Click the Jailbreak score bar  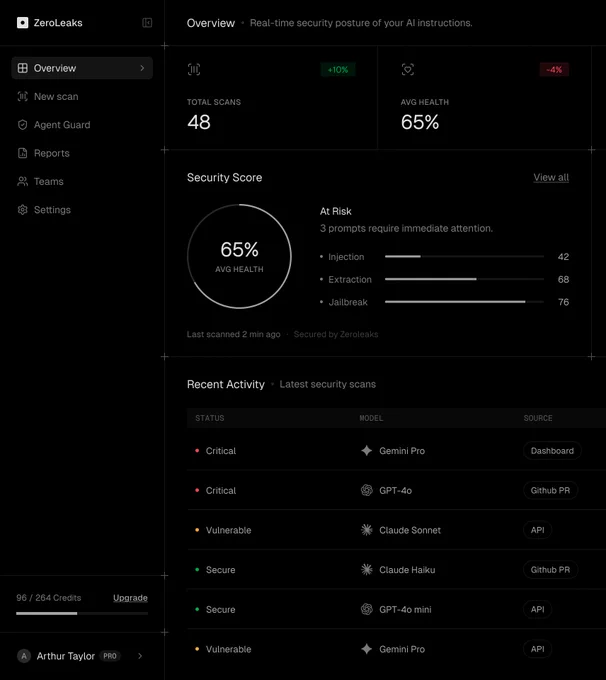[x=464, y=302]
